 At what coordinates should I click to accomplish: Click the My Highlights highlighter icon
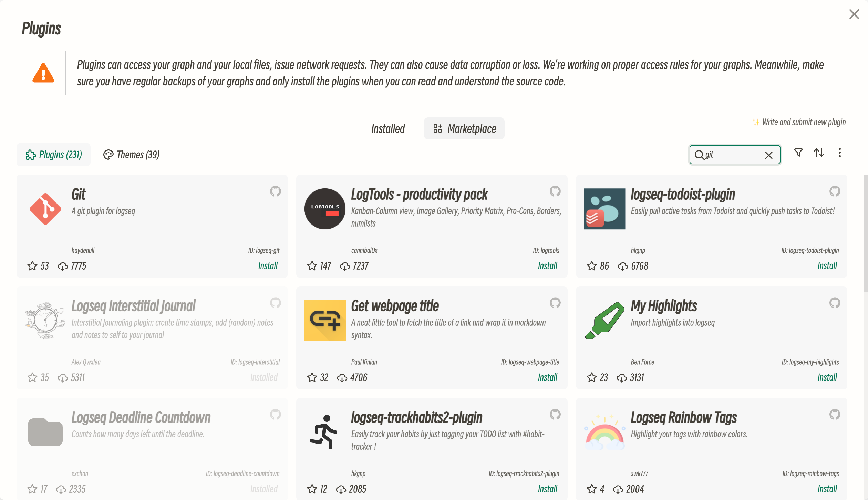(x=604, y=320)
